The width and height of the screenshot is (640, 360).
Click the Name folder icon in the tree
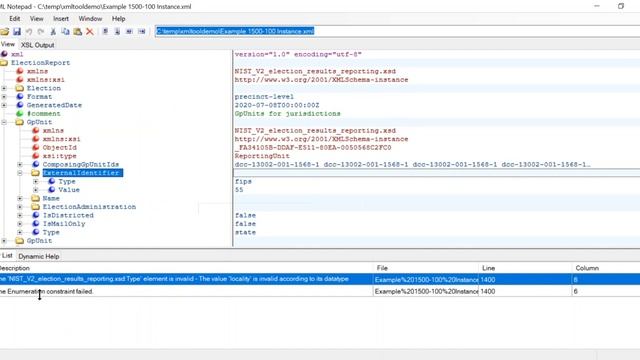(x=36, y=198)
